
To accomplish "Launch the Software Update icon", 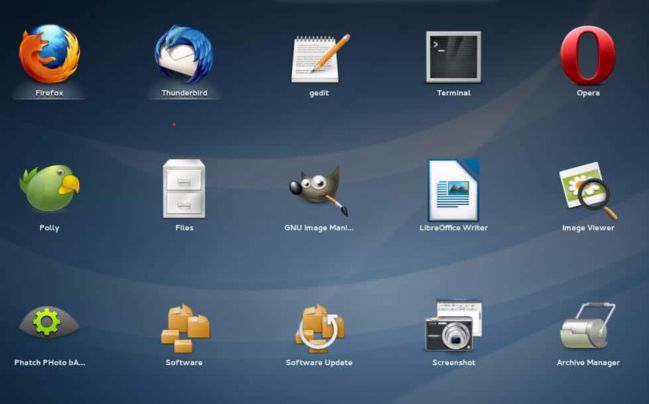I will coord(319,329).
